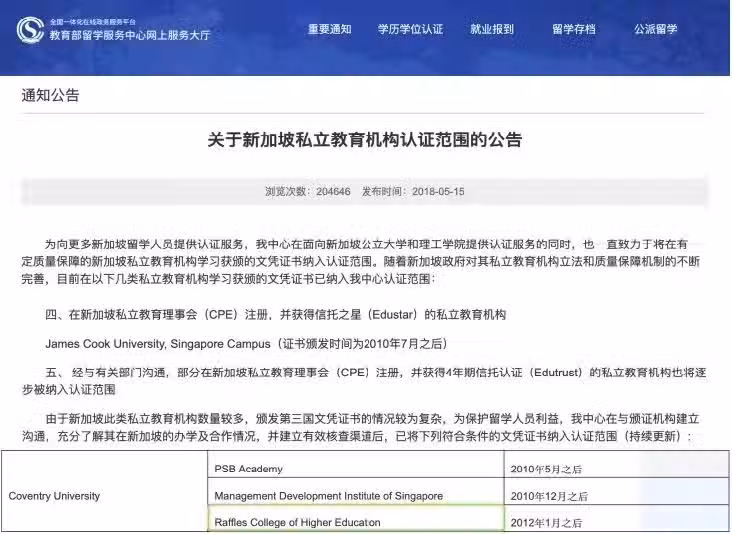This screenshot has height=534, width=732.
Task: Open the 学历学位认证 menu item
Action: [410, 29]
